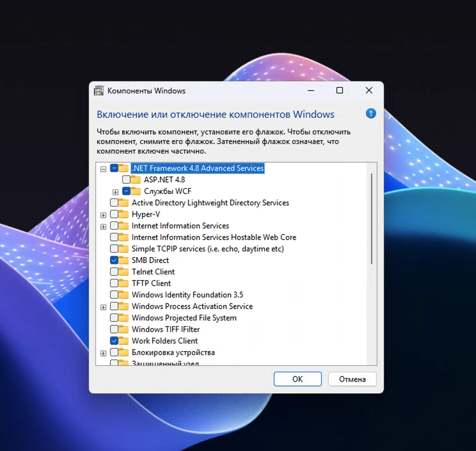Click folder icon beside Windows TIFF IFilter
Viewport: 476px width, 451px height.
point(124,329)
